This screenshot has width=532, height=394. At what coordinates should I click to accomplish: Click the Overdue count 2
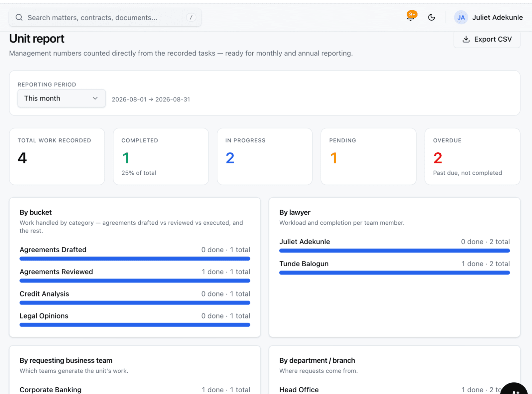click(438, 158)
